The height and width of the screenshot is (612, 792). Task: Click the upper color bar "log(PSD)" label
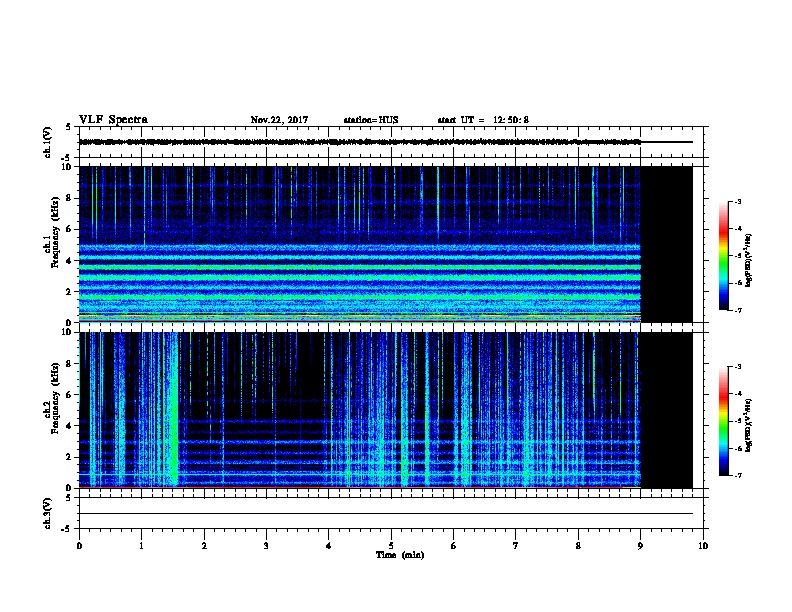[748, 260]
